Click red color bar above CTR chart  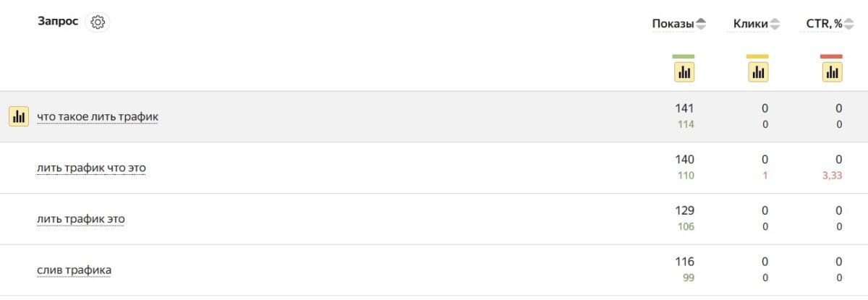(832, 56)
